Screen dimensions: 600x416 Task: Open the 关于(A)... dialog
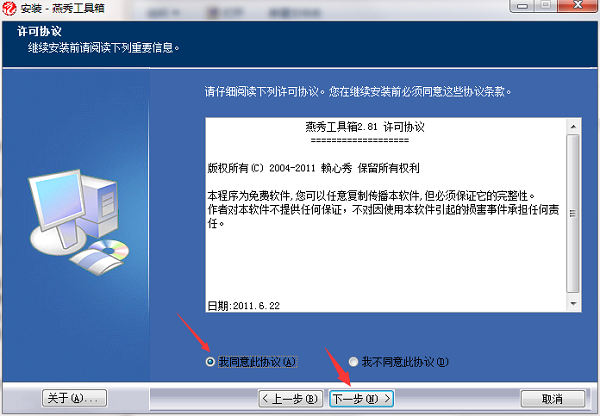pyautogui.click(x=74, y=398)
